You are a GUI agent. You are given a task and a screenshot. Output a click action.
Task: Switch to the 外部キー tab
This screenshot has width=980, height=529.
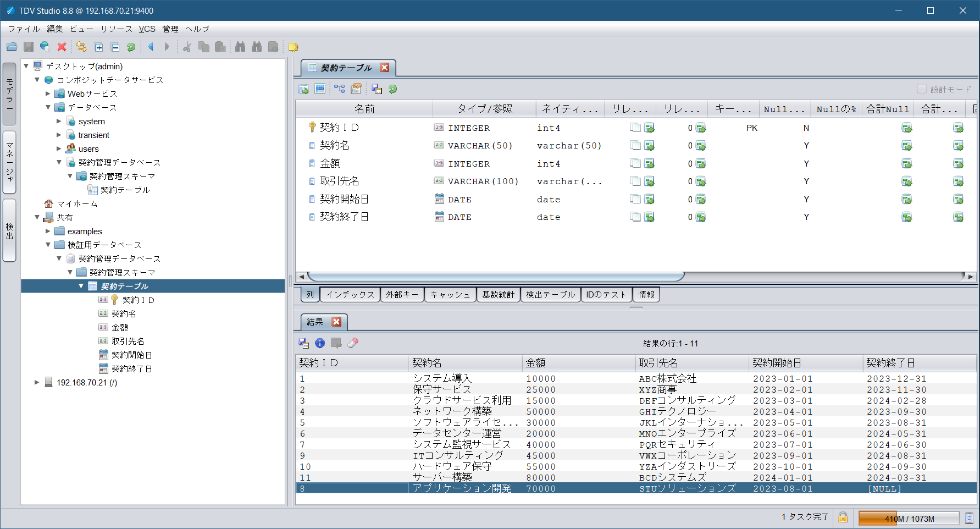coord(402,295)
